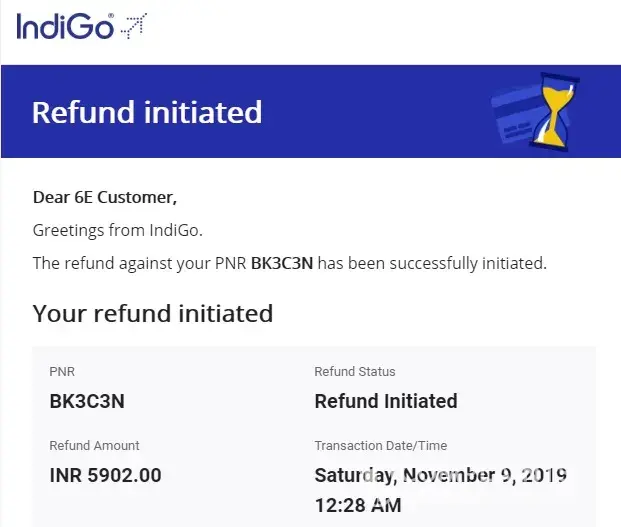Select PNR value BK3C3N in details card

[87, 401]
